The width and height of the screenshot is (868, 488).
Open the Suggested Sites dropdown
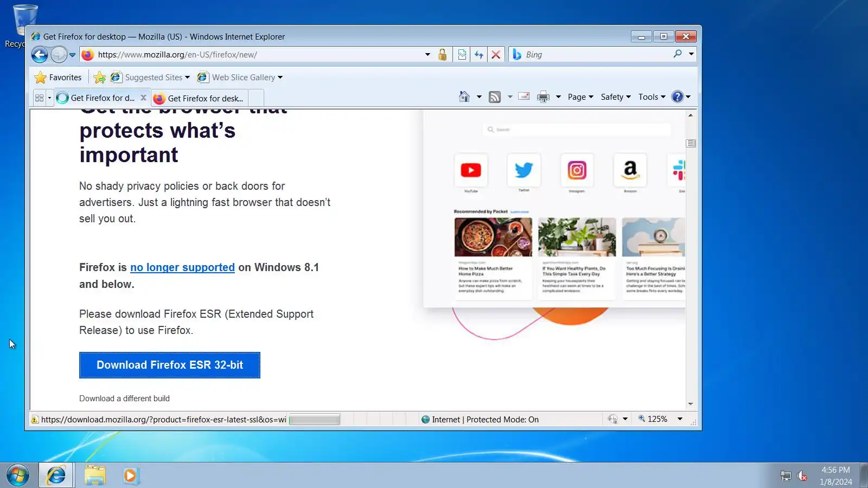pyautogui.click(x=150, y=78)
